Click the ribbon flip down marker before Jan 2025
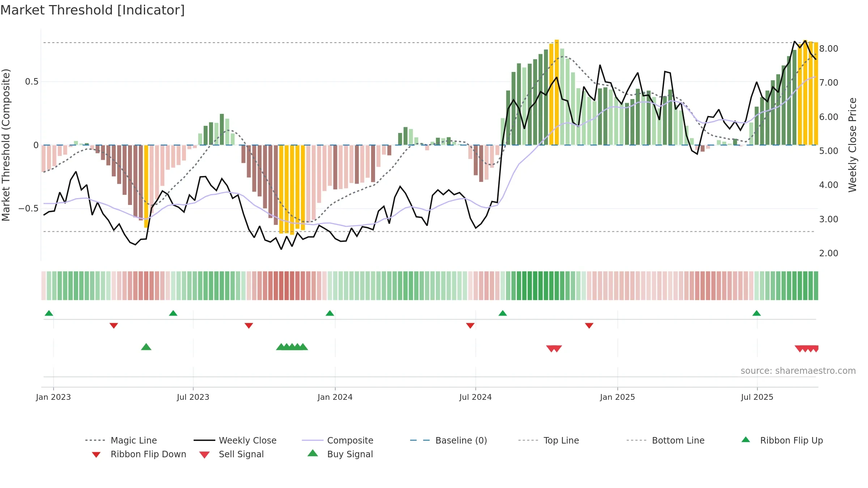Screen dimensions: 868x488 tap(589, 326)
